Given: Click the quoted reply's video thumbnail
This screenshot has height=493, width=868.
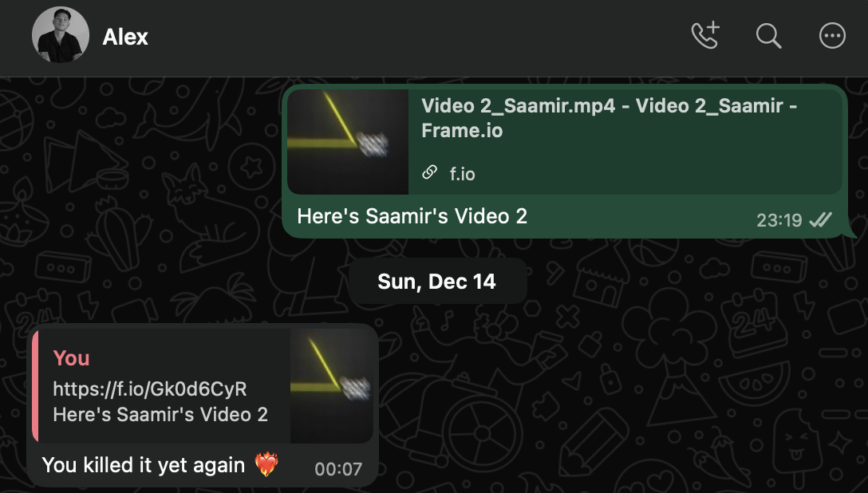Looking at the screenshot, I should (331, 385).
